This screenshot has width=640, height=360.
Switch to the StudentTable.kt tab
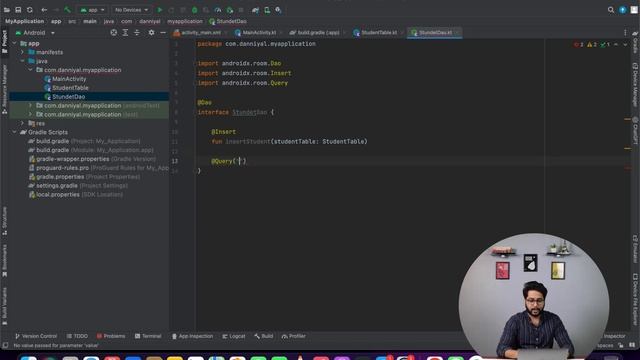click(x=378, y=33)
